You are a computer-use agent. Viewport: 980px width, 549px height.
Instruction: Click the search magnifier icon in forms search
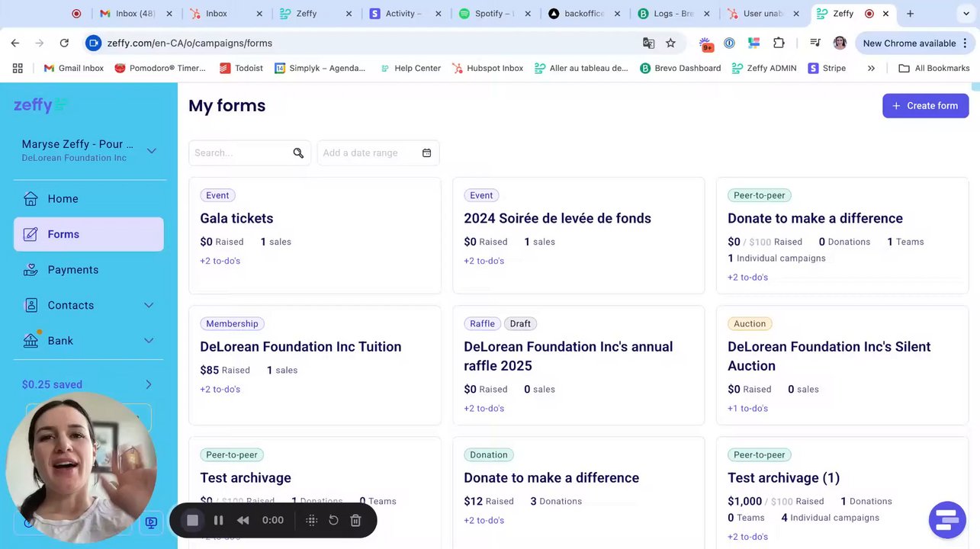[298, 153]
